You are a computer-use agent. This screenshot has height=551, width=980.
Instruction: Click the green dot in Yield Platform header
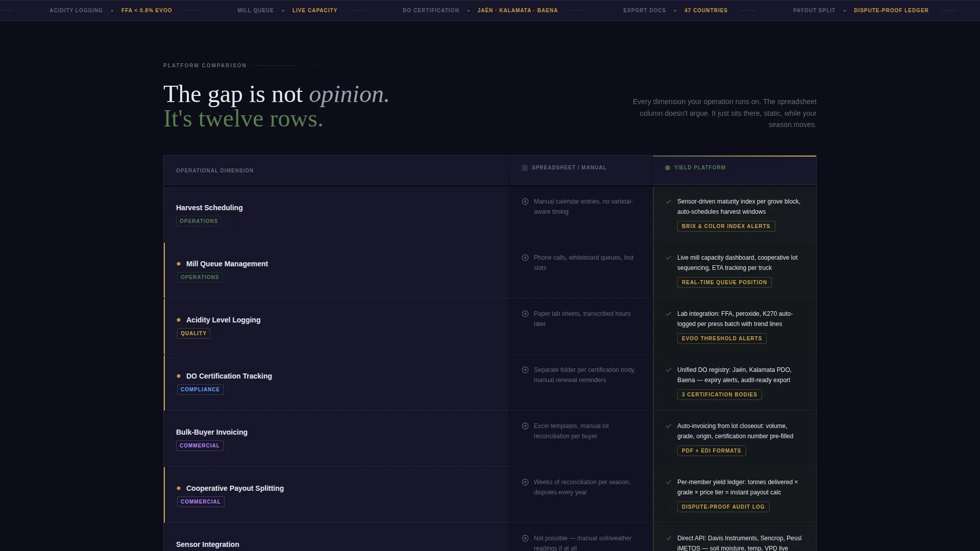[x=668, y=168]
